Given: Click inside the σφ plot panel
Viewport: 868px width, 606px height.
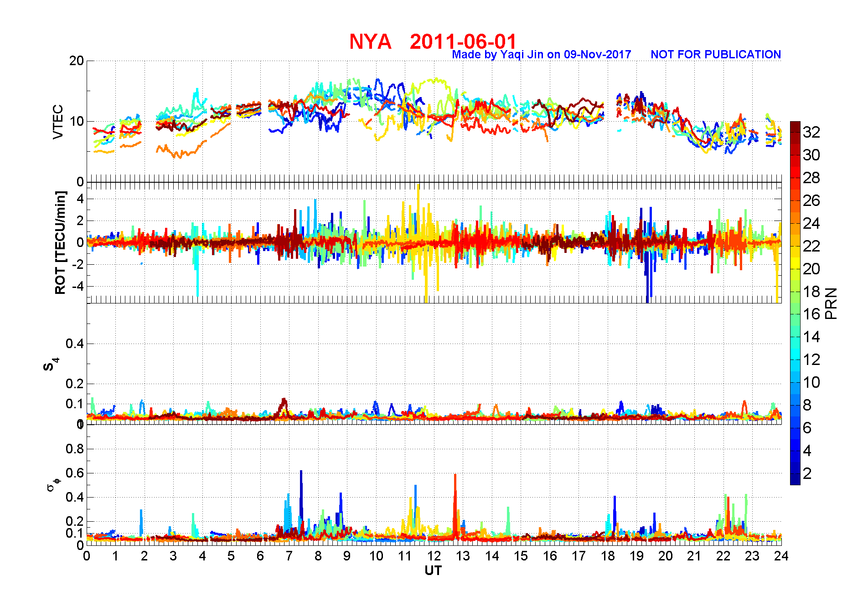Looking at the screenshot, I should (434, 485).
